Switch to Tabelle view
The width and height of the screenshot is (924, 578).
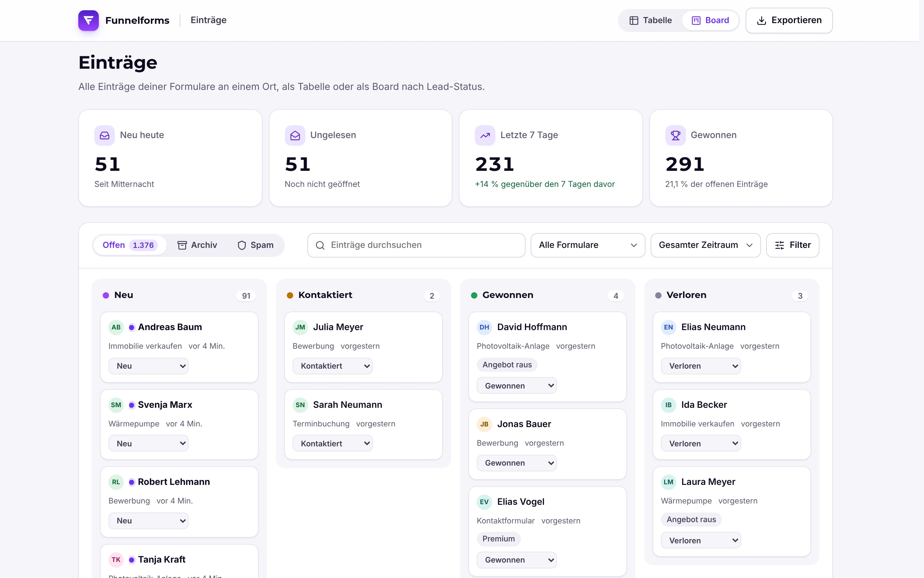(x=650, y=20)
